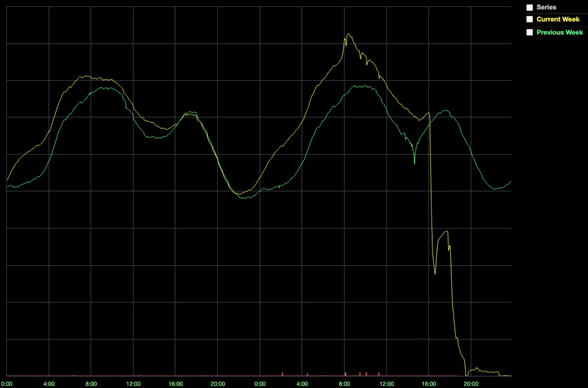Viewport: 588px width, 388px height.
Task: Select the green Previous Week legend label
Action: 560,32
